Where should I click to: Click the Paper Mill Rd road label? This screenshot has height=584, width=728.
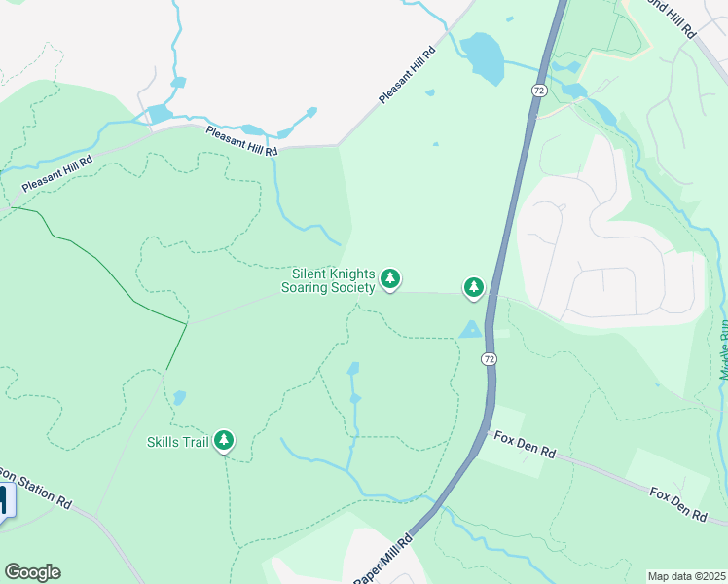pos(383,559)
